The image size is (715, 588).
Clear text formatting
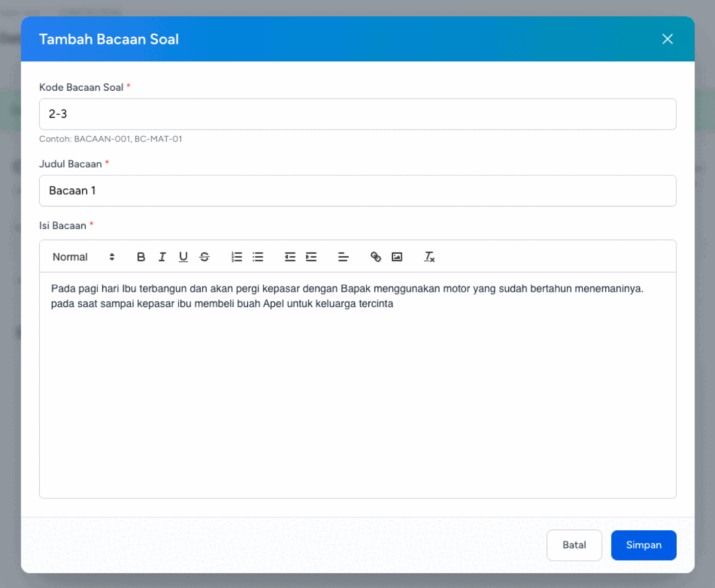429,257
